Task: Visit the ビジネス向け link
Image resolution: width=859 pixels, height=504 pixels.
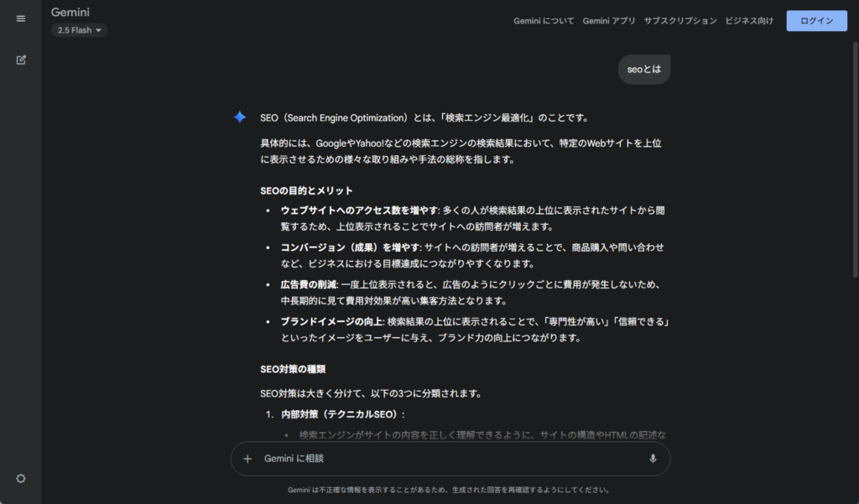Action: point(749,20)
